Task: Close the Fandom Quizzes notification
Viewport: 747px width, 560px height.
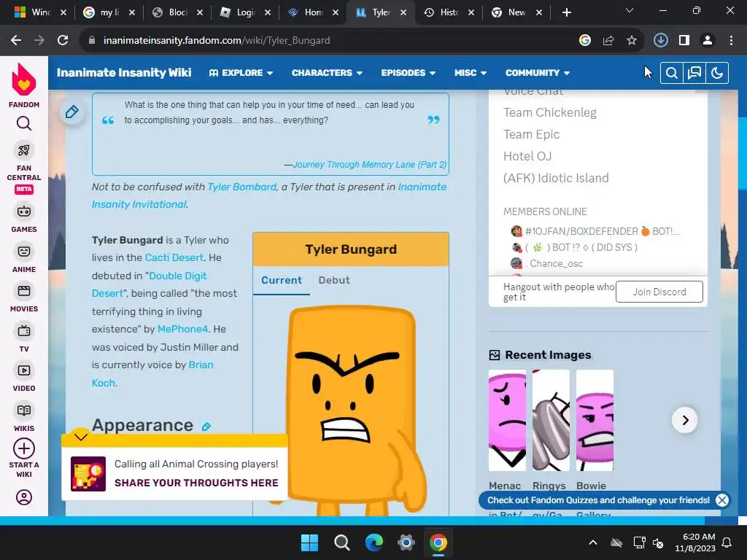Action: tap(722, 500)
